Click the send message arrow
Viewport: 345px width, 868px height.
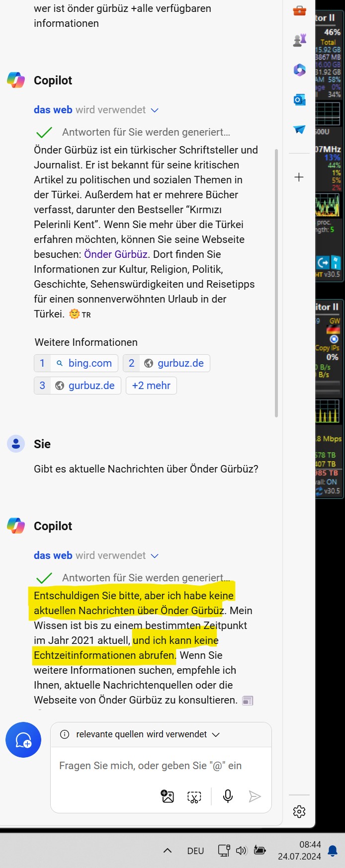click(255, 796)
